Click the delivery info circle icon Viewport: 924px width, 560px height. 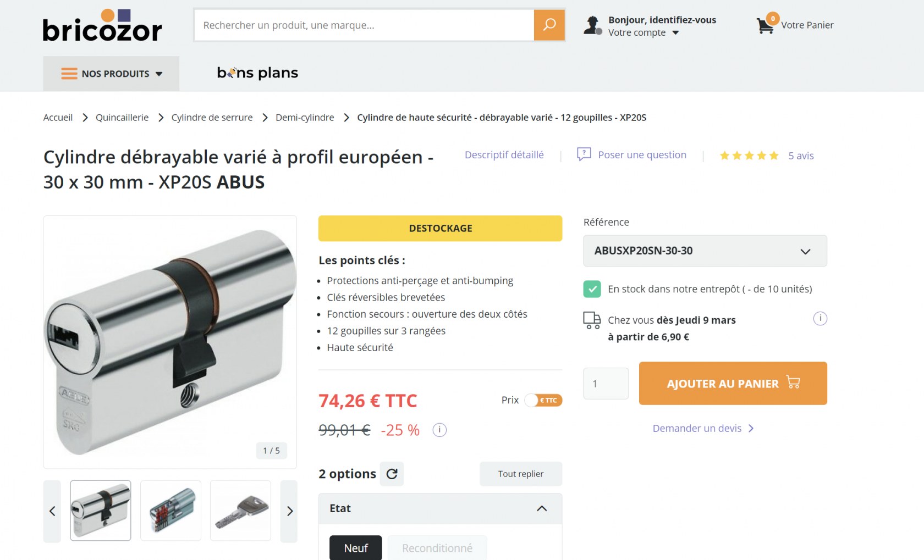click(820, 319)
